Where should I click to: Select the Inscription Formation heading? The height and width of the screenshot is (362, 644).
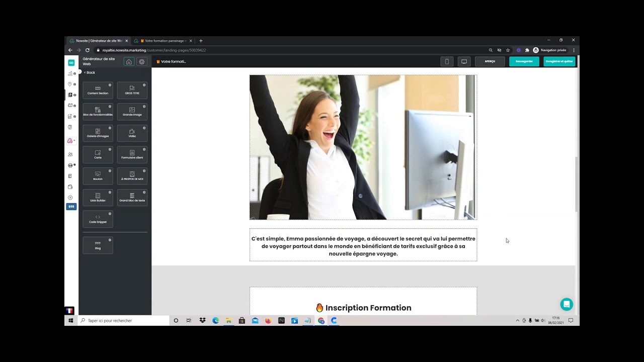coord(363,308)
